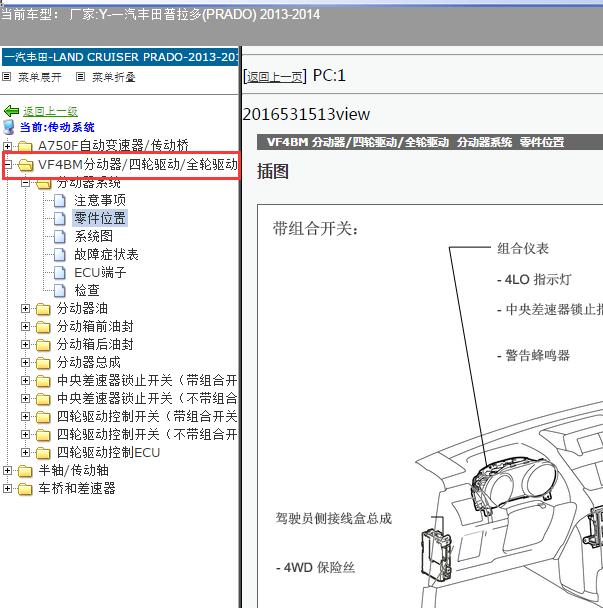The width and height of the screenshot is (603, 608).
Task: Collapse the 分动器系统 subfolder
Action: (x=25, y=183)
